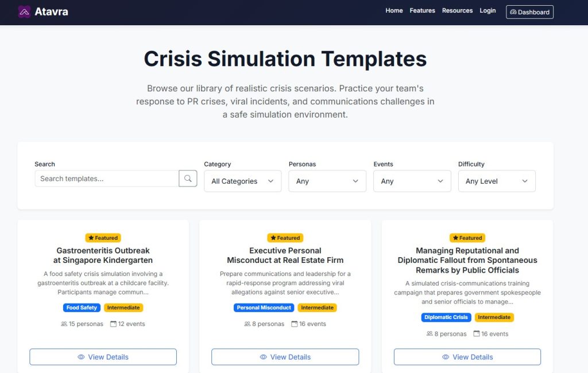Select the Food Safety category tag
Screen dimensions: 588x373
pyautogui.click(x=82, y=308)
